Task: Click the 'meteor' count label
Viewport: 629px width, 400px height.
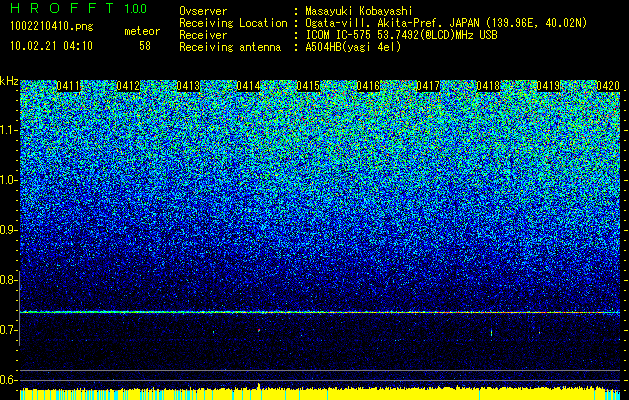Action: 142,31
